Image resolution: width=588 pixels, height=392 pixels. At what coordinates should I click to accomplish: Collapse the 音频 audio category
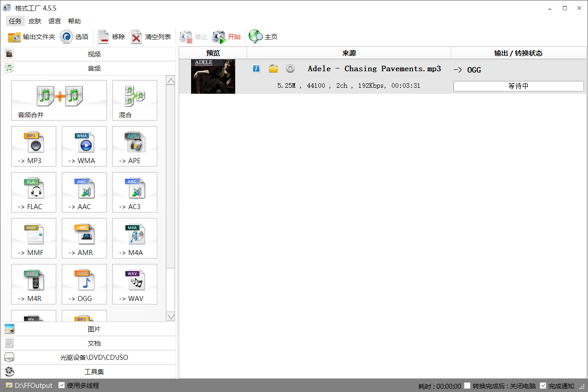tap(89, 68)
